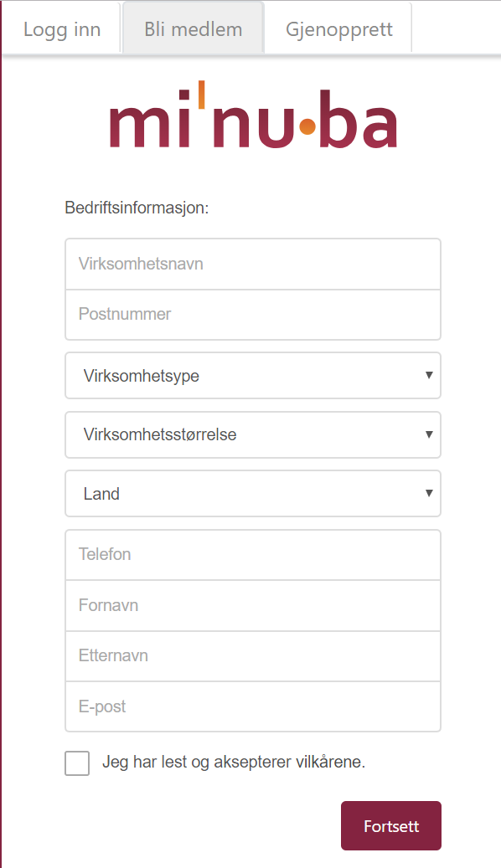The image size is (501, 868).
Task: Select the Fornavn text field
Action: 253,606
